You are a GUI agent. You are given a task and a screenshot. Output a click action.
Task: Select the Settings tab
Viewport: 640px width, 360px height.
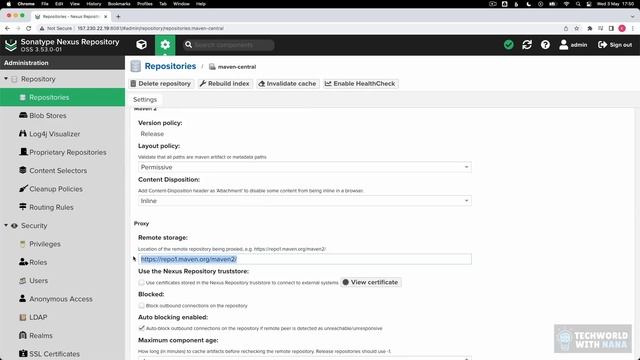[145, 100]
